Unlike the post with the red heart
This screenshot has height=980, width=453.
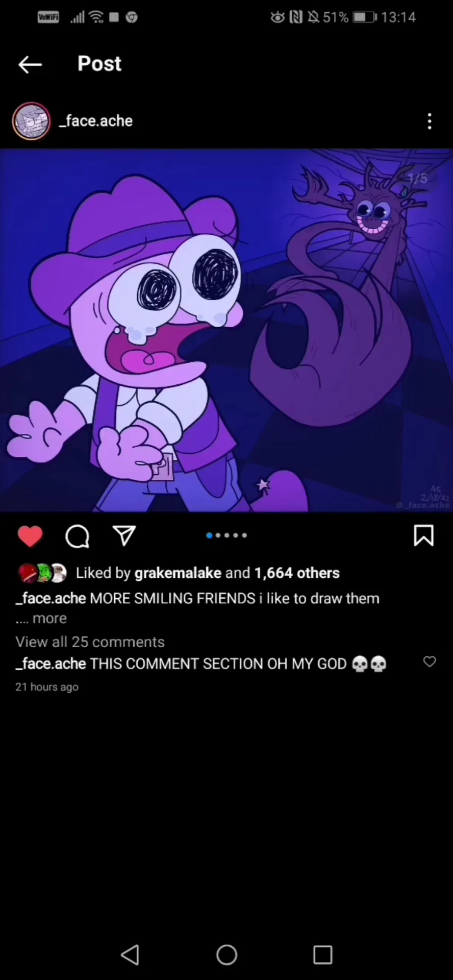coord(30,536)
